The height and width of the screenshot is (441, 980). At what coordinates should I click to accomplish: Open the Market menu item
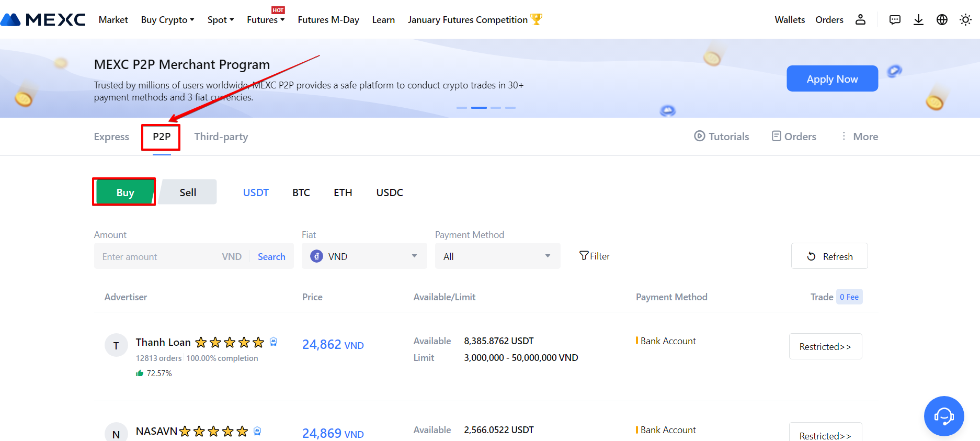(113, 20)
